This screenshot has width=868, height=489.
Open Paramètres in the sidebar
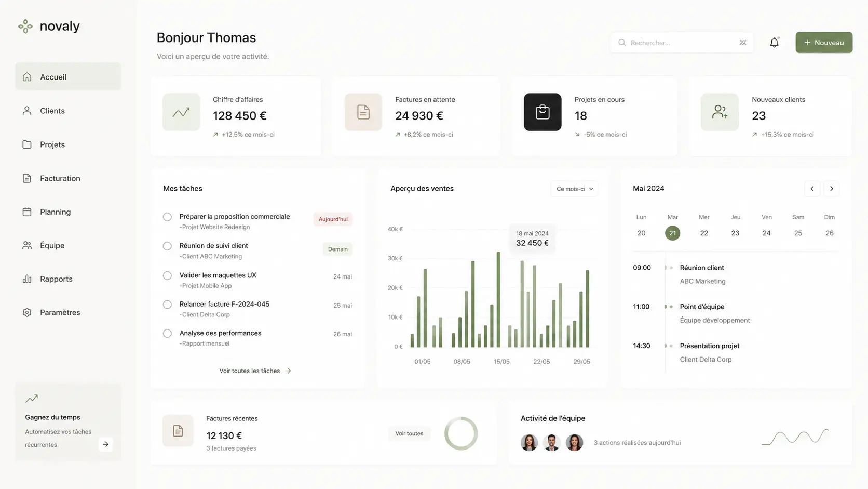(x=68, y=312)
